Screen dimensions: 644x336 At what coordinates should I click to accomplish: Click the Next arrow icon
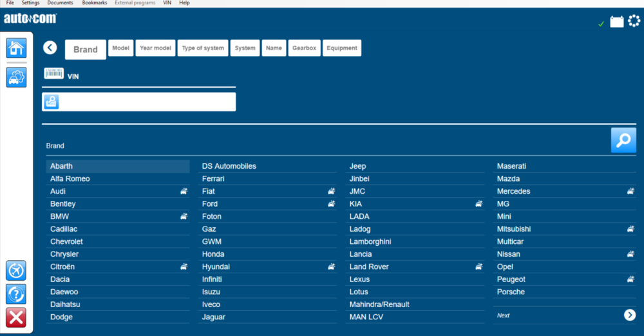[x=630, y=315]
